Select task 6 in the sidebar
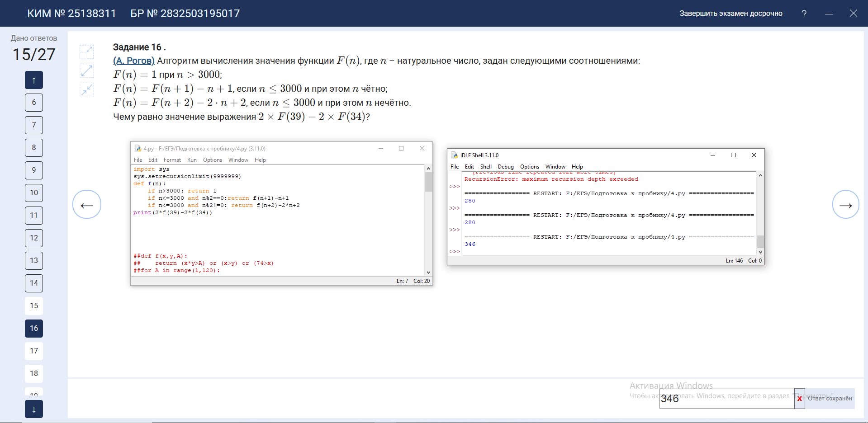 pyautogui.click(x=34, y=103)
